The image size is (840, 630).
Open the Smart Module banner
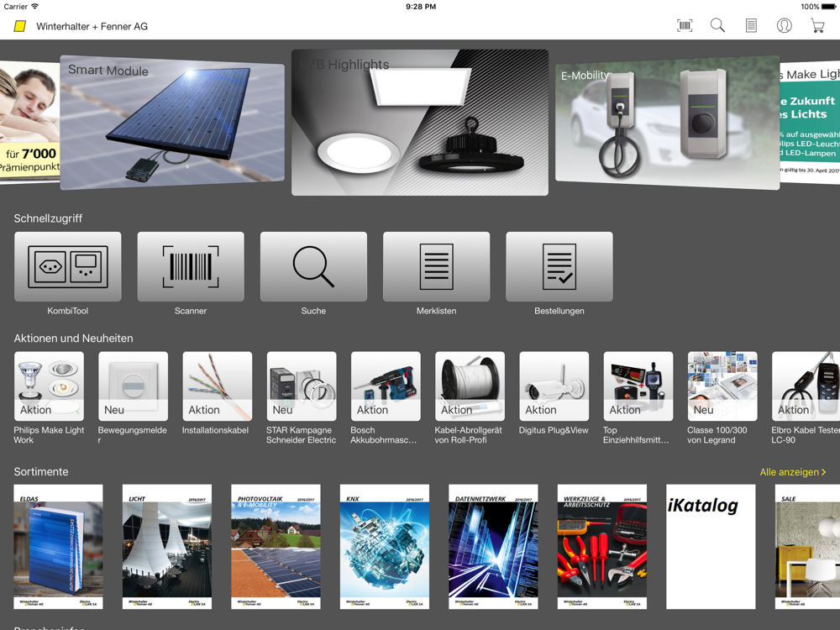(172, 123)
